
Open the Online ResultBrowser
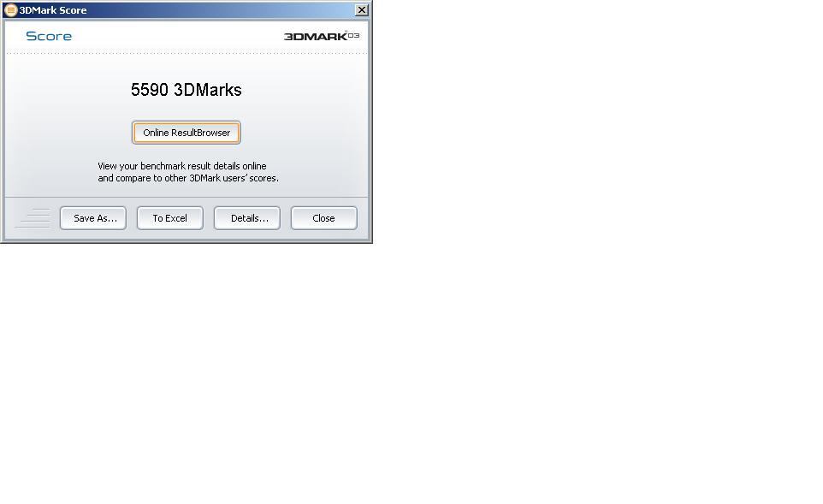(187, 133)
